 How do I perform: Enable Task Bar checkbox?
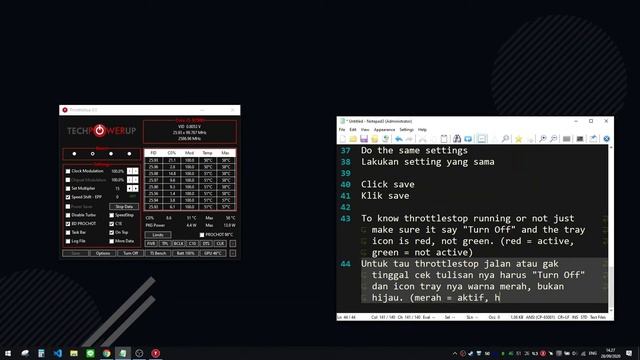click(x=68, y=233)
